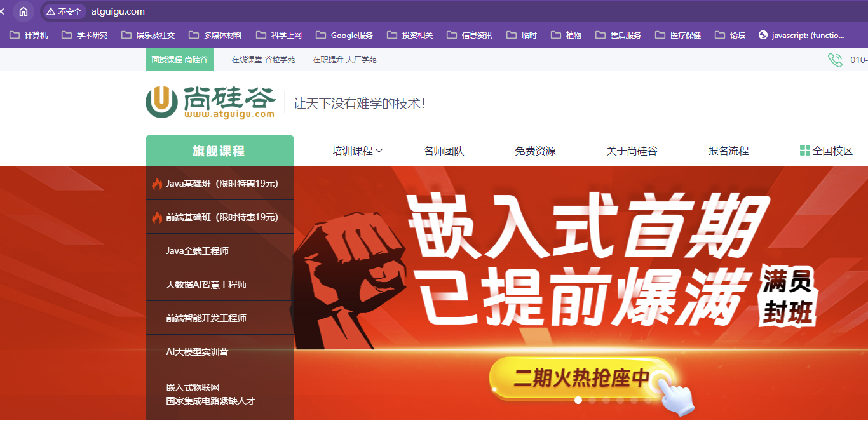Select the 面授课程-尚硅谷 tab
Viewport: 868px width, 430px height.
[x=180, y=59]
